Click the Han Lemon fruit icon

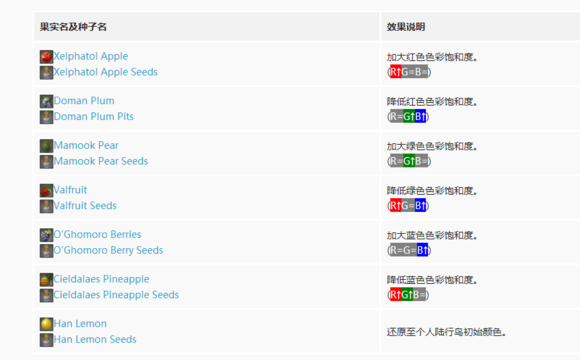coord(46,324)
